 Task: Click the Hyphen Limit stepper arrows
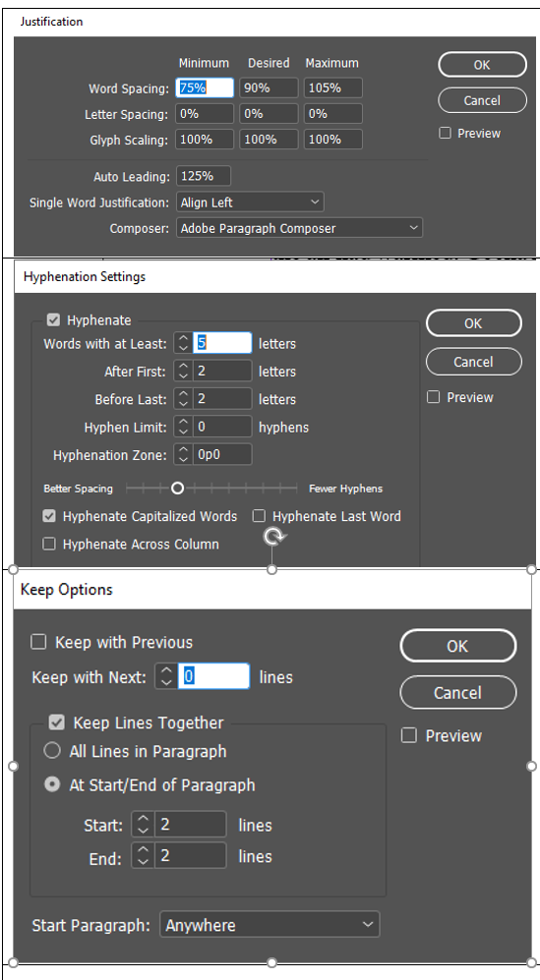pos(183,427)
